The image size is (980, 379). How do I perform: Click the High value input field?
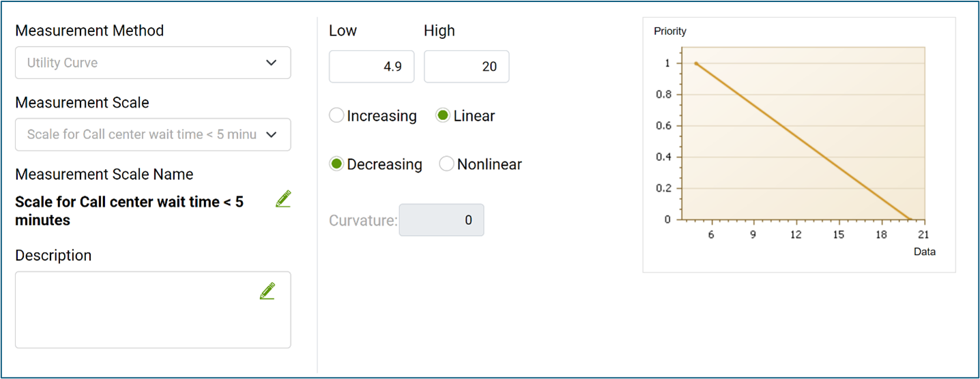pyautogui.click(x=466, y=67)
